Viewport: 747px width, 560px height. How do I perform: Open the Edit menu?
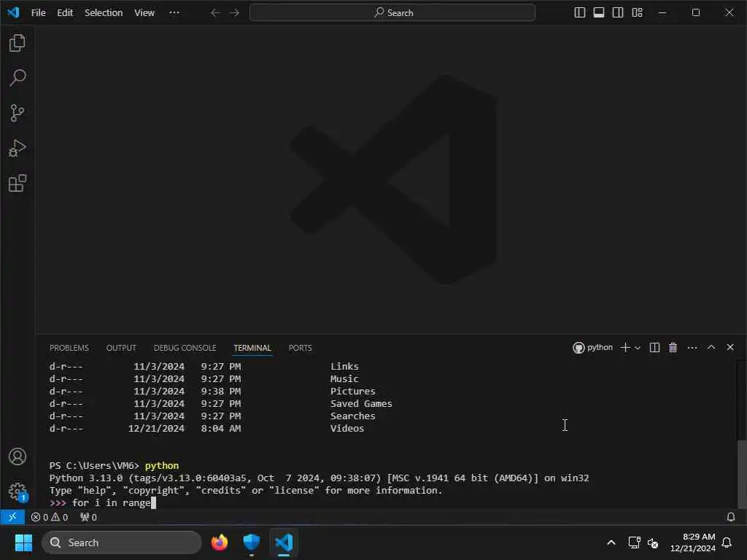click(65, 13)
